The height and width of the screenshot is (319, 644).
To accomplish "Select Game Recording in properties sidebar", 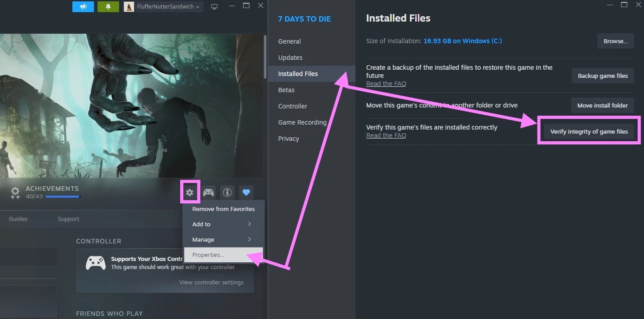I will [311, 122].
